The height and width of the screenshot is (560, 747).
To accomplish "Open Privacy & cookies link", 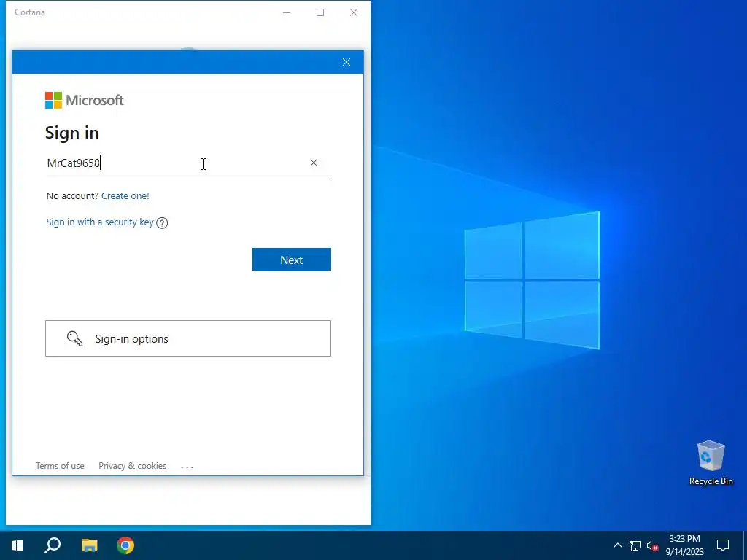I will [133, 466].
